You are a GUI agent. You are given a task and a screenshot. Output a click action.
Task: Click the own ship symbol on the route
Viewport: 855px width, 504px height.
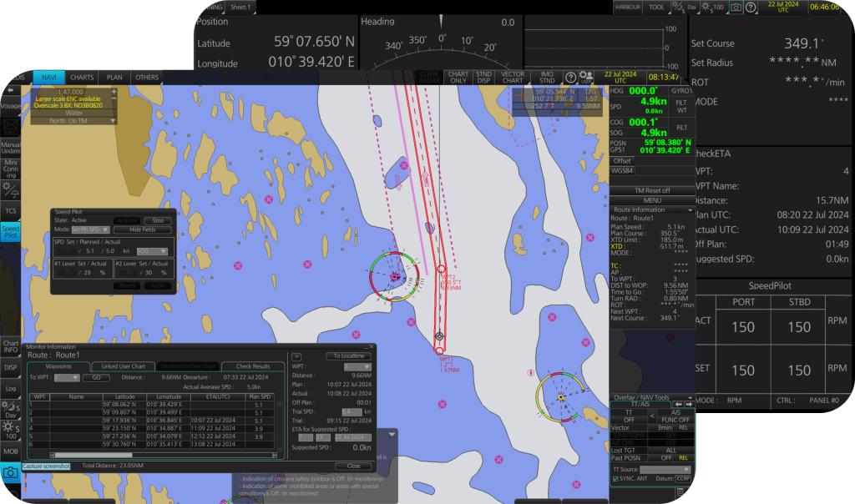(x=439, y=336)
